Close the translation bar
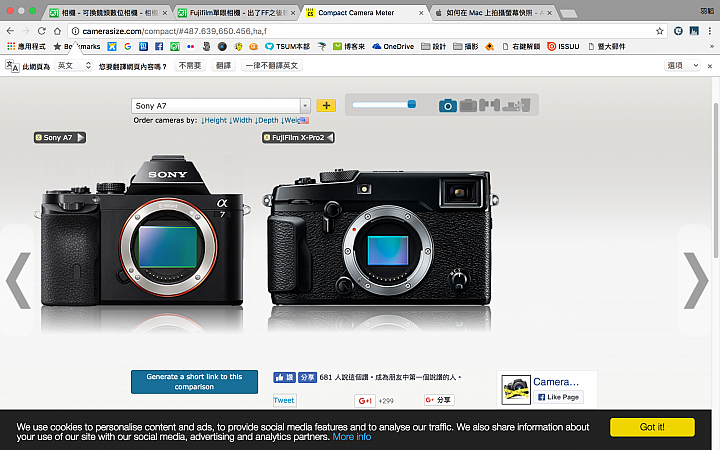Viewport: 720px width, 450px height. (709, 66)
